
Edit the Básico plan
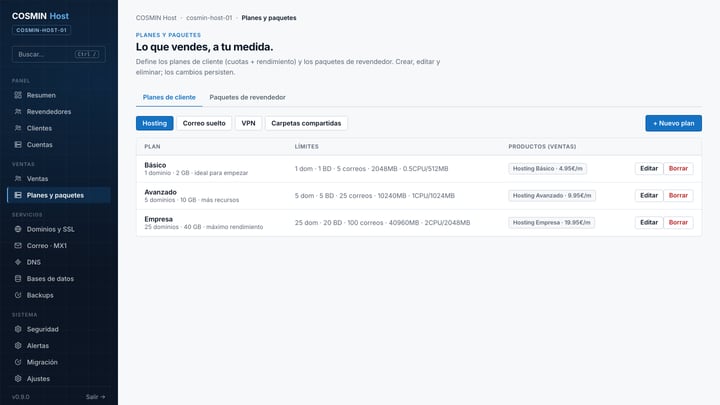[649, 169]
